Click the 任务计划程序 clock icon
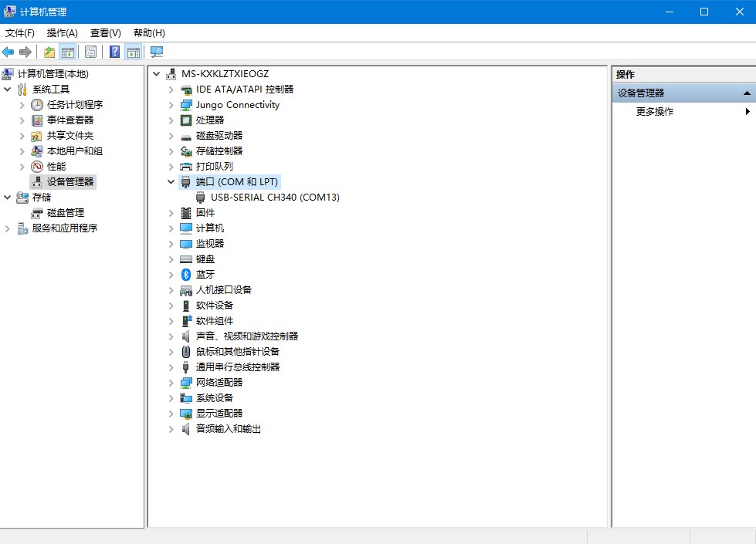 tap(37, 105)
